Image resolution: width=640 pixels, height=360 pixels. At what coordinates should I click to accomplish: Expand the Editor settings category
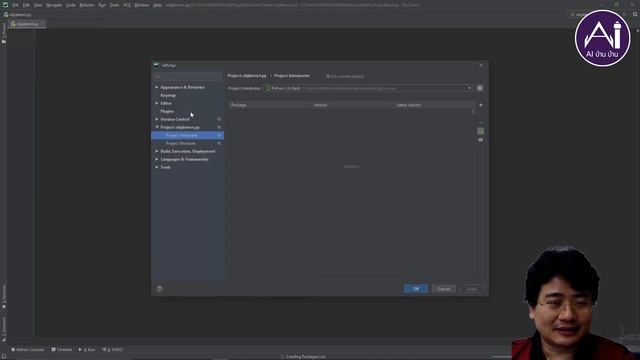157,103
